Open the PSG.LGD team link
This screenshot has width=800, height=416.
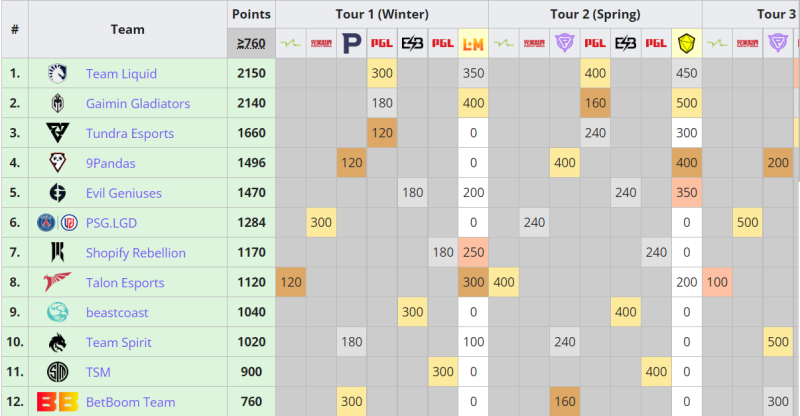pyautogui.click(x=123, y=223)
